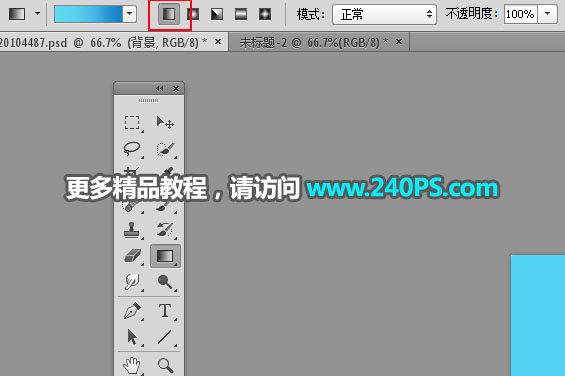Select the Rectangular Marquee tool

(x=132, y=123)
